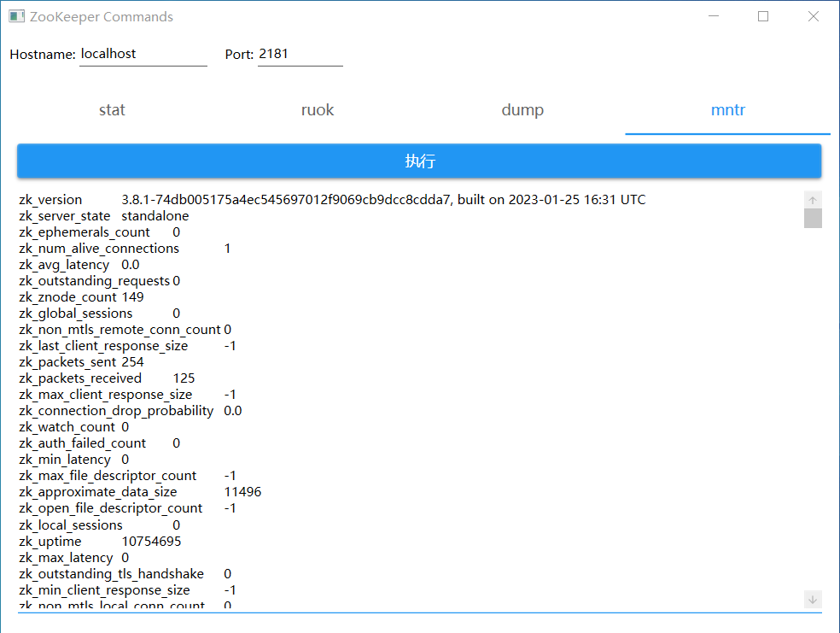Maximize the ZooKeeper Commands window
The width and height of the screenshot is (840, 633).
[x=763, y=16]
